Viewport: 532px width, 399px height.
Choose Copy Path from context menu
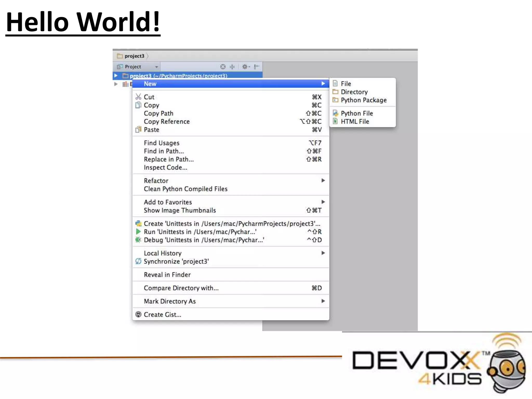(158, 114)
